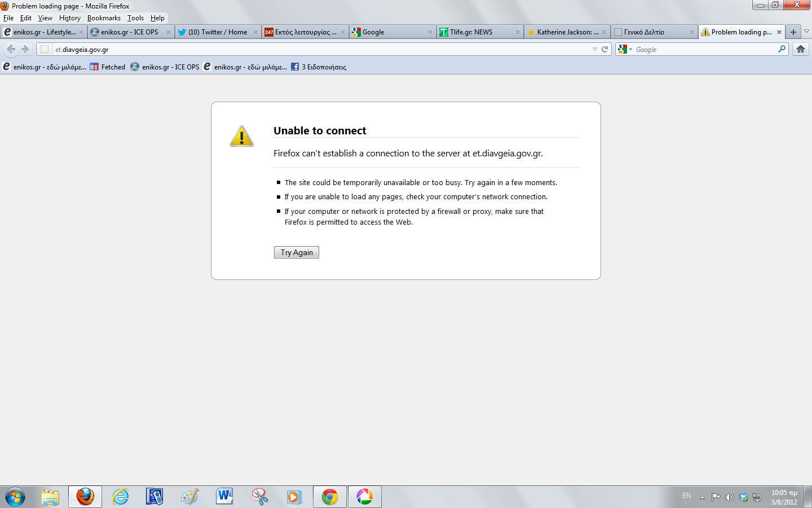Show hidden system tray icons

(702, 497)
